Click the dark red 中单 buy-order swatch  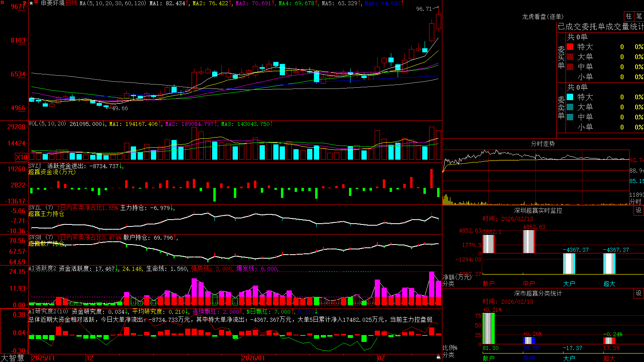(570, 67)
